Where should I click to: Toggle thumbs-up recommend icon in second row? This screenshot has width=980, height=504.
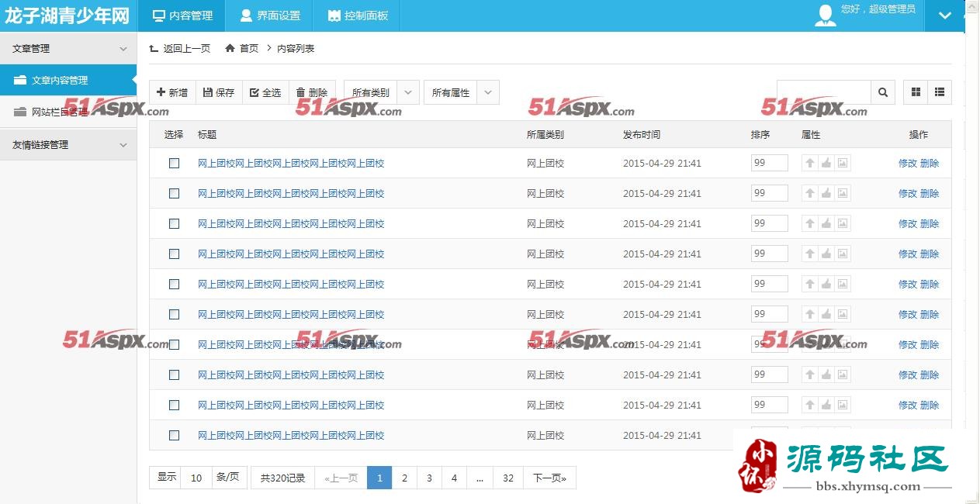(826, 193)
